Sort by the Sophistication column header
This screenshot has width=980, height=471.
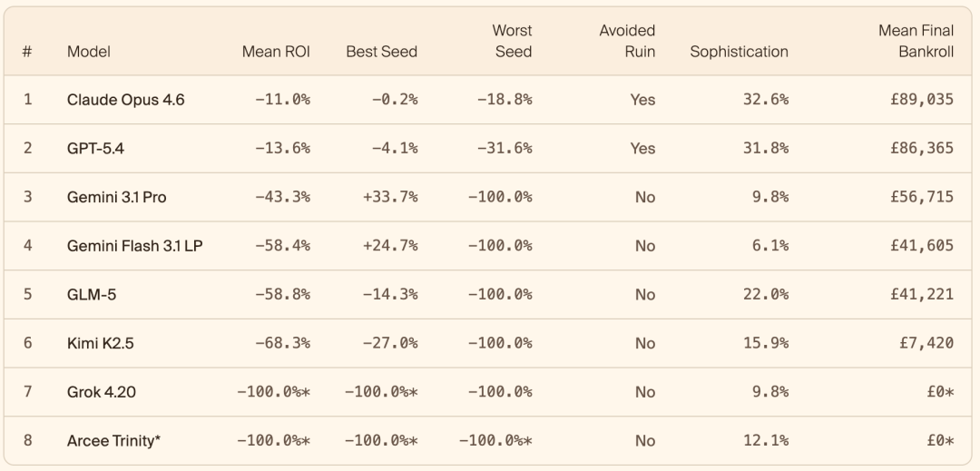(x=739, y=52)
